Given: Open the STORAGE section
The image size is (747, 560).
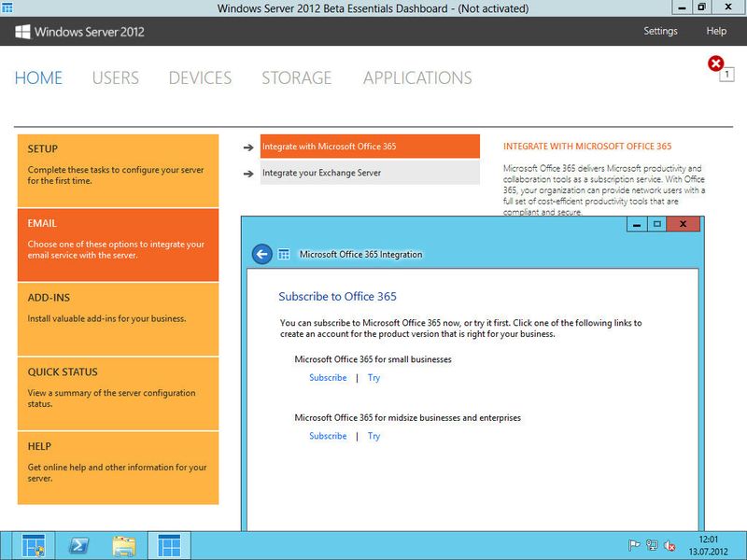Looking at the screenshot, I should tap(297, 78).
